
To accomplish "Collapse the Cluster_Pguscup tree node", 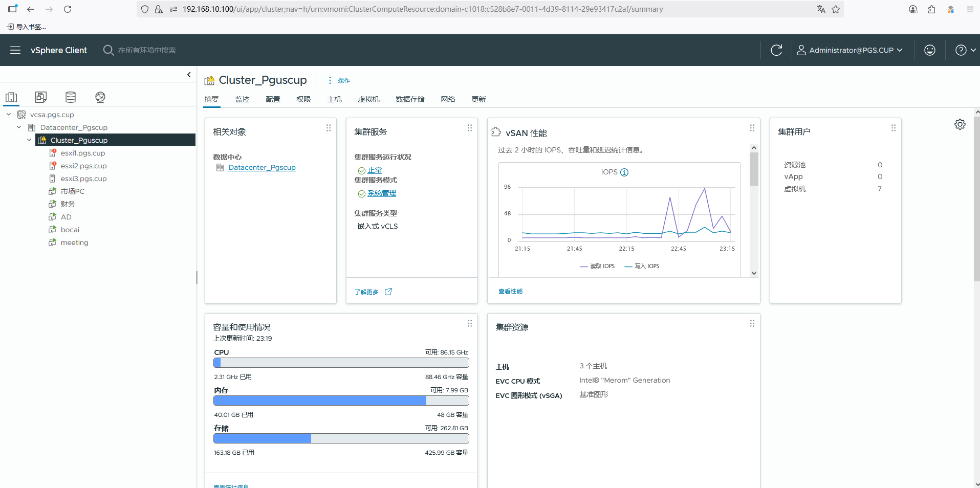I will click(x=29, y=140).
